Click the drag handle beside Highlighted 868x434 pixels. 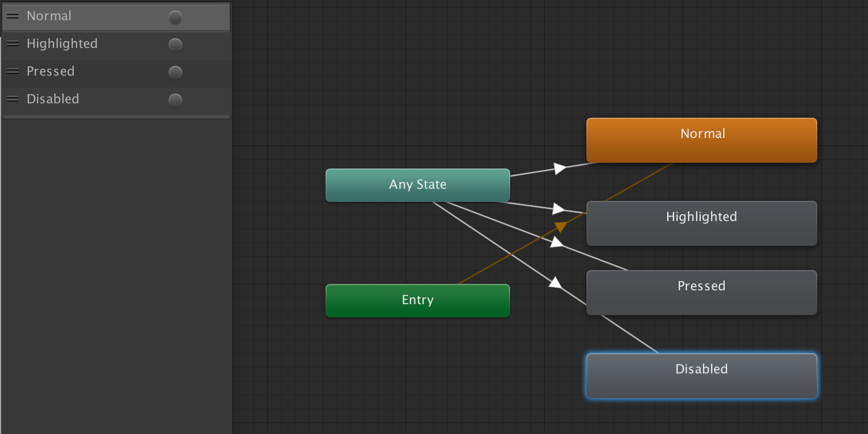tap(12, 44)
